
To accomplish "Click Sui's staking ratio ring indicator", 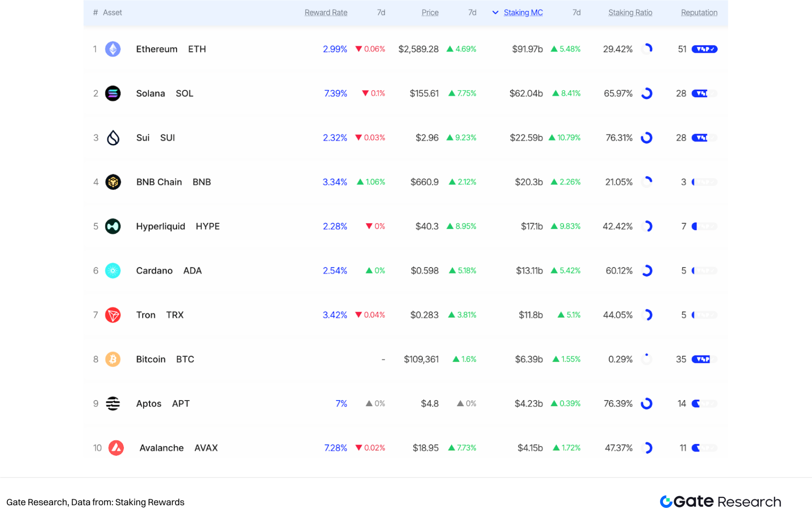I will 647,138.
